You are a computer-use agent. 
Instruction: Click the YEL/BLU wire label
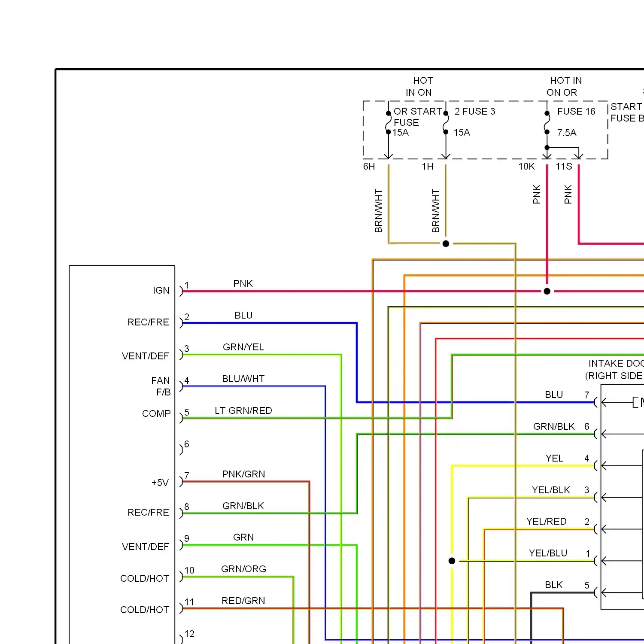548,553
